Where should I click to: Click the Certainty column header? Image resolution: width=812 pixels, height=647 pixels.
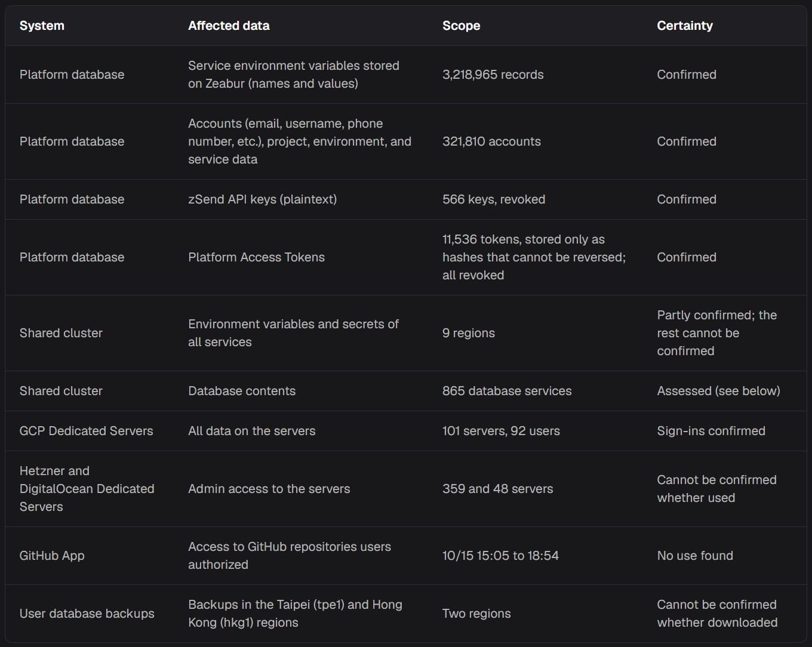685,26
